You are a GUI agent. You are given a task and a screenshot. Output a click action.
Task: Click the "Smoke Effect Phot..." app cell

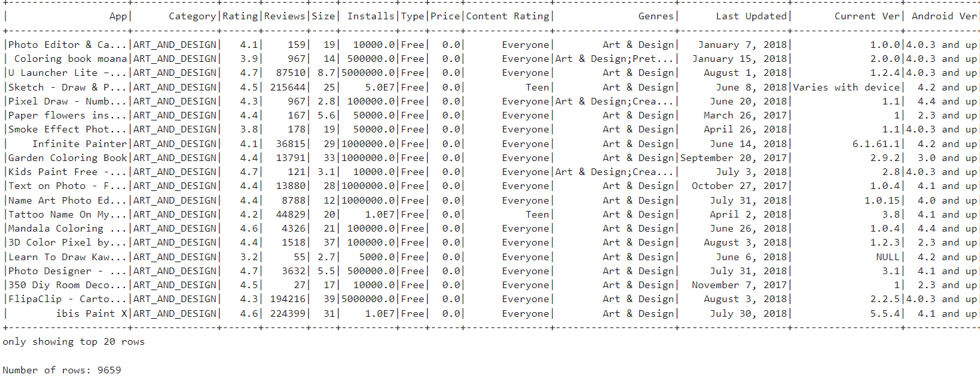pos(67,130)
